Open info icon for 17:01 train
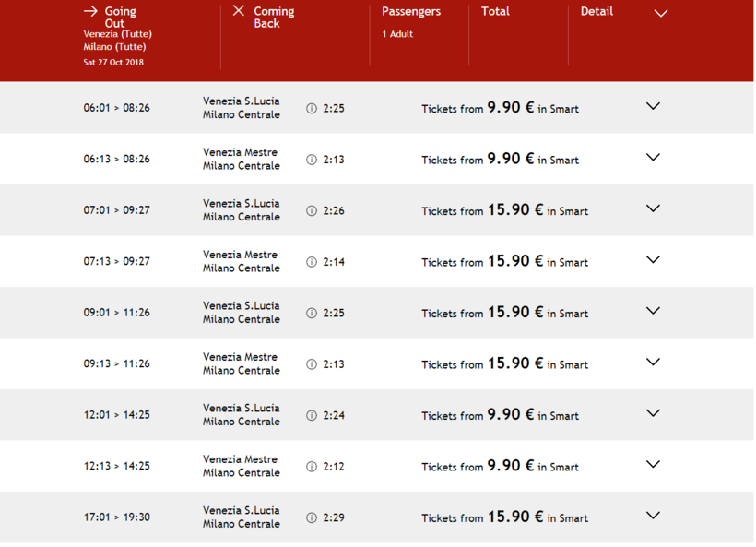Screen dimensions: 756x547 312,518
